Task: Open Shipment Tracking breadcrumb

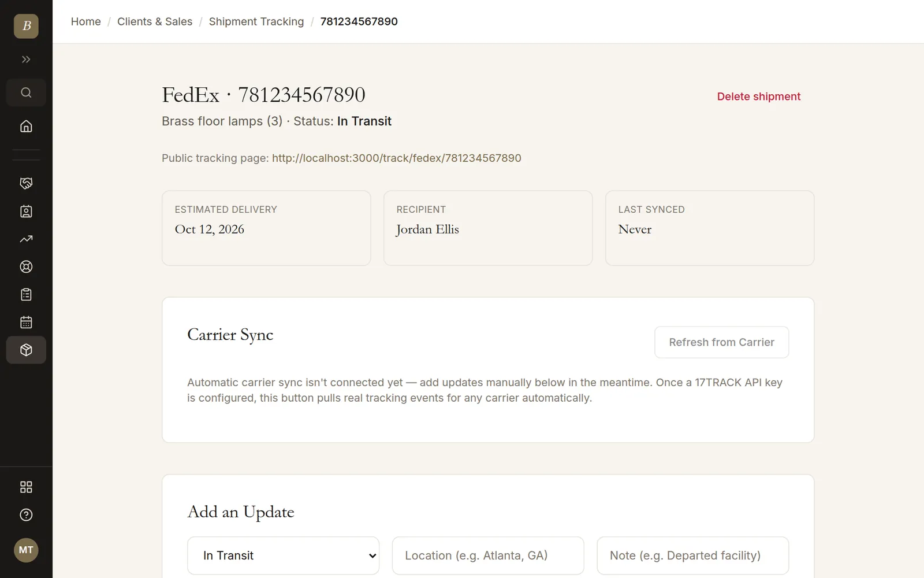Action: (256, 21)
